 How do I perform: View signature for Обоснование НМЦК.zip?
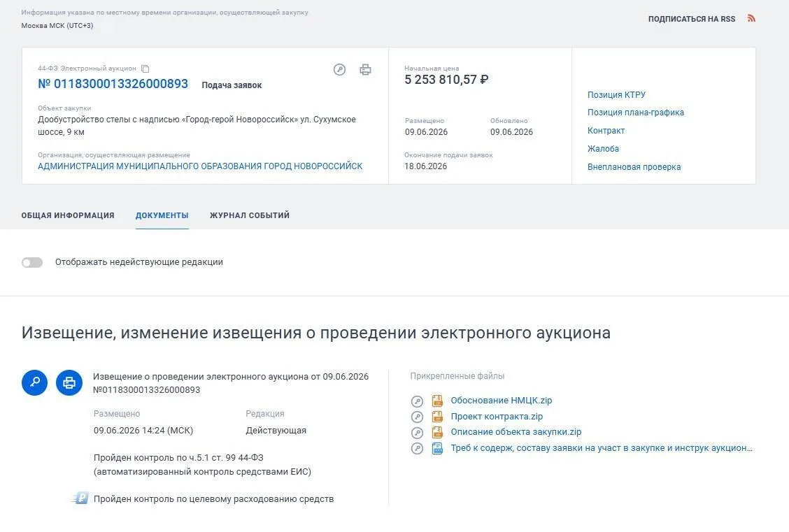tap(417, 401)
